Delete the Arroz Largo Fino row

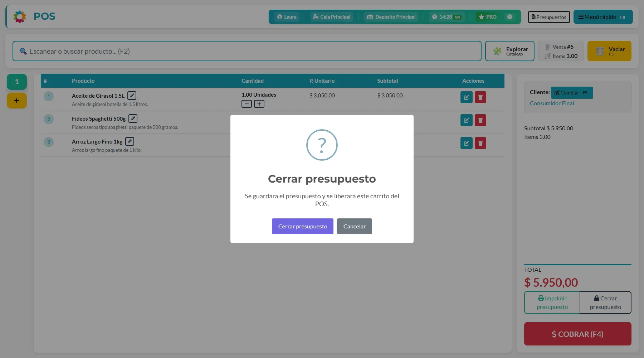(480, 143)
